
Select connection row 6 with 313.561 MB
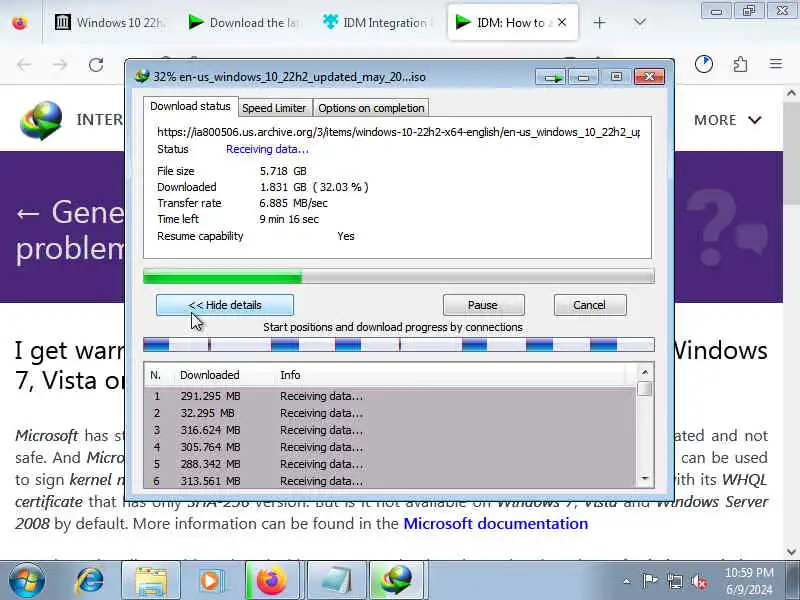[x=390, y=481]
